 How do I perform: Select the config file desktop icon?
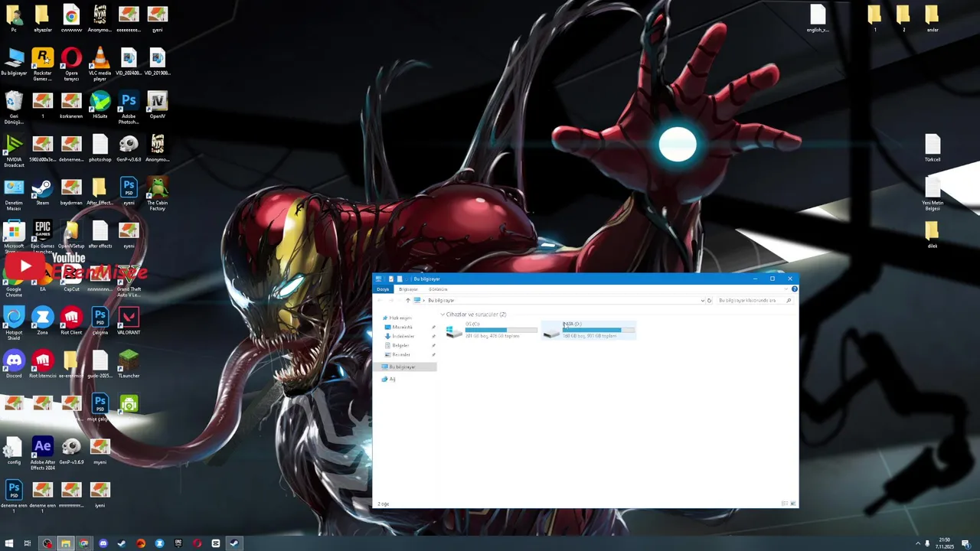(x=14, y=451)
